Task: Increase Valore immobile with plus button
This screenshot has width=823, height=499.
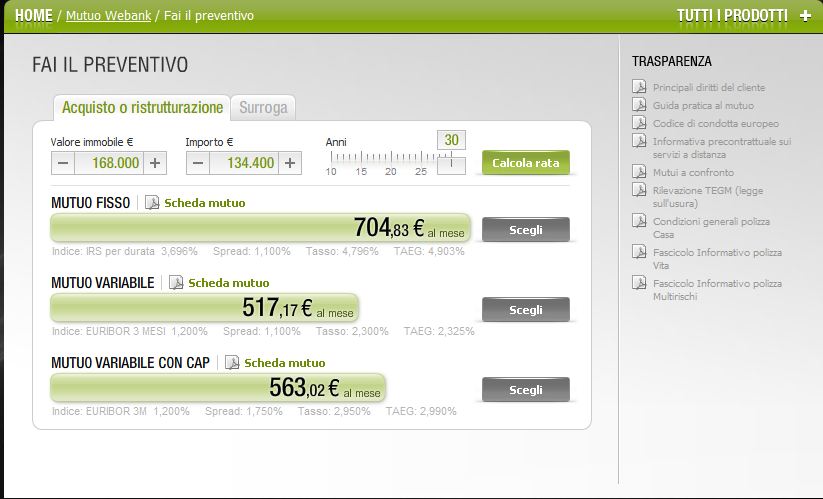Action: 155,163
